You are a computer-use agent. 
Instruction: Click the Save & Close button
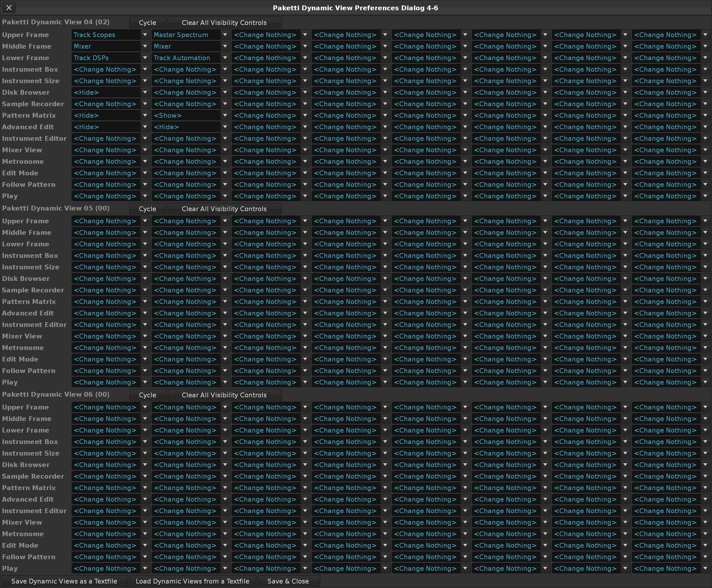pyautogui.click(x=288, y=581)
